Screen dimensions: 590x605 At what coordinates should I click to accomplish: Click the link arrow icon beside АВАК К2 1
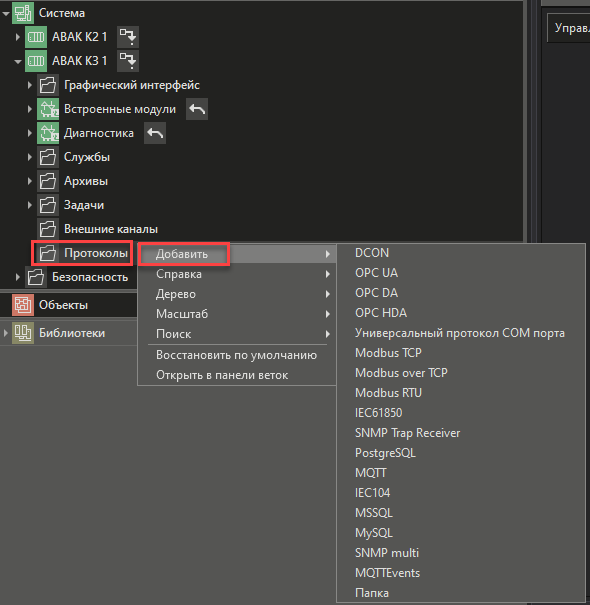[128, 37]
